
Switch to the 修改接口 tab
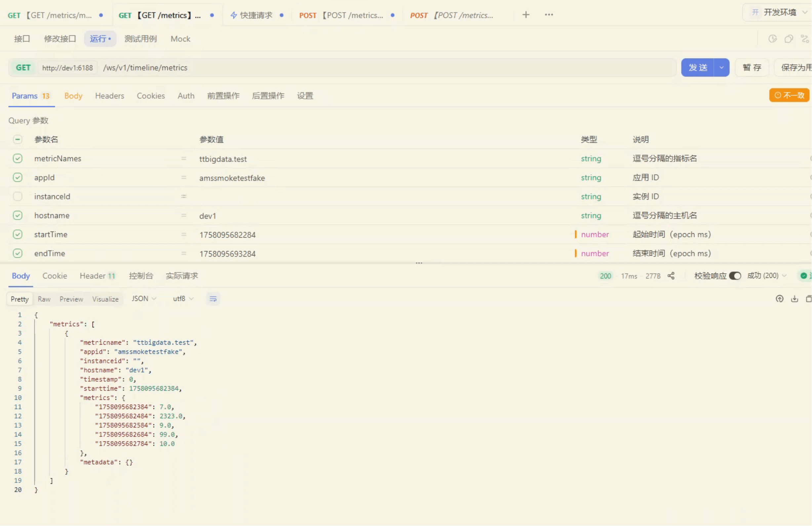pos(60,39)
